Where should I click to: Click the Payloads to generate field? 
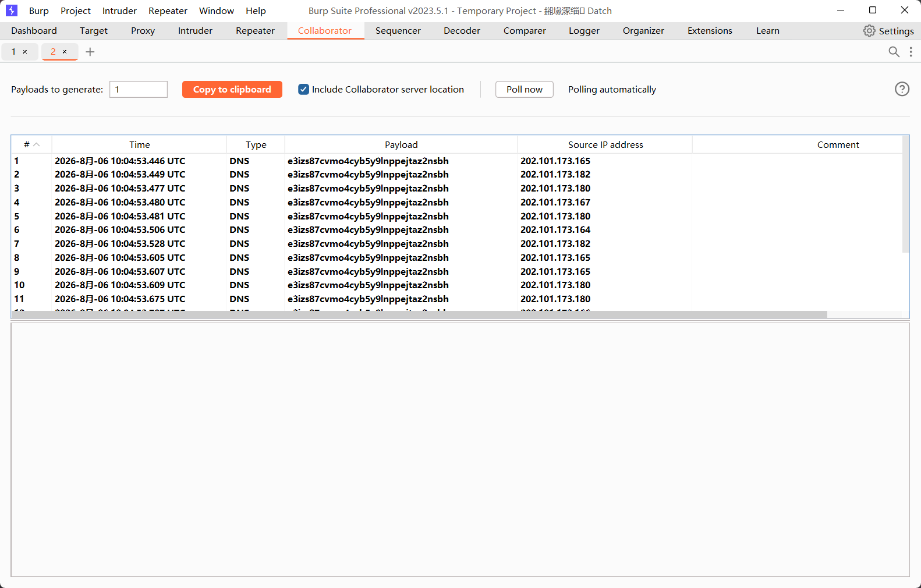(139, 89)
